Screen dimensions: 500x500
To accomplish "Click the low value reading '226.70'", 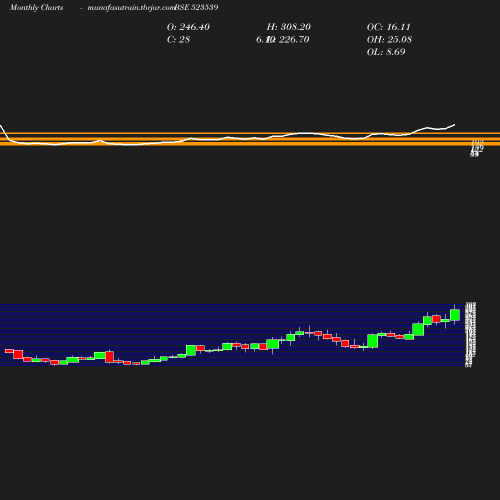I will [294, 40].
